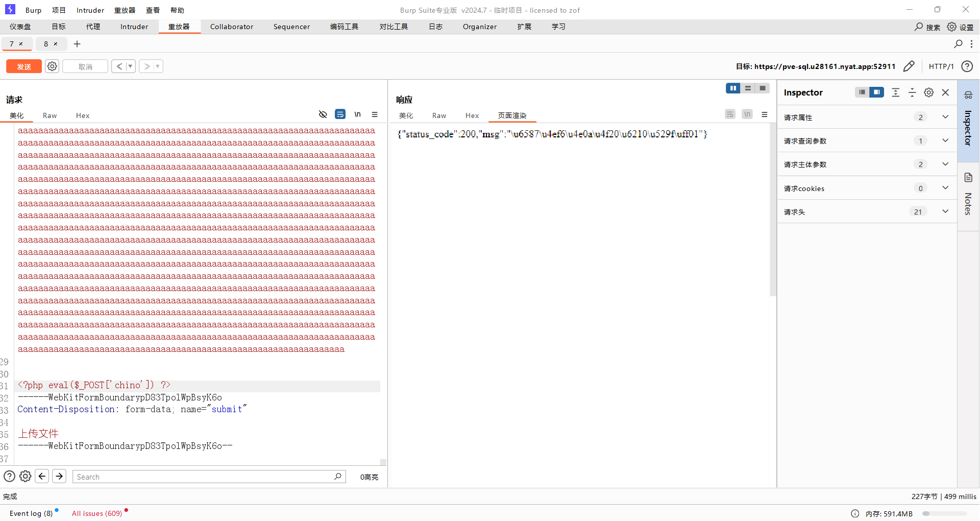
Task: Toggle request word wrap icon
Action: click(x=340, y=114)
